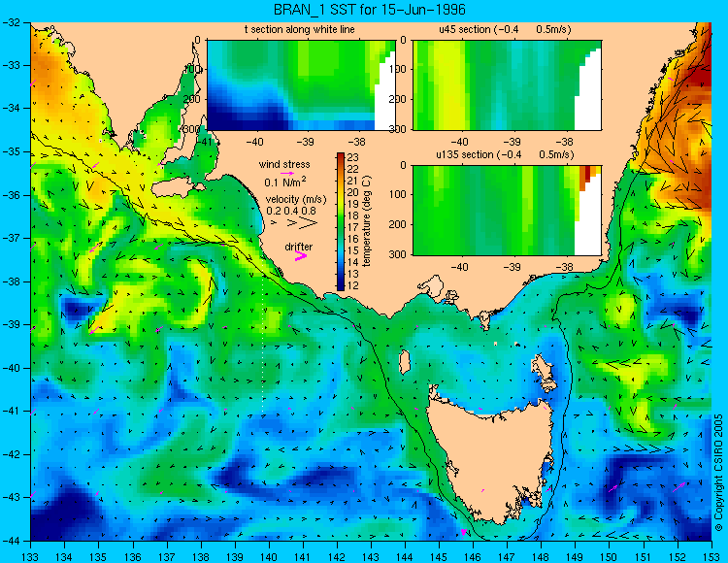Image resolution: width=728 pixels, height=563 pixels.
Task: Click the velocity scale arrowheads in legend
Action: (x=295, y=223)
